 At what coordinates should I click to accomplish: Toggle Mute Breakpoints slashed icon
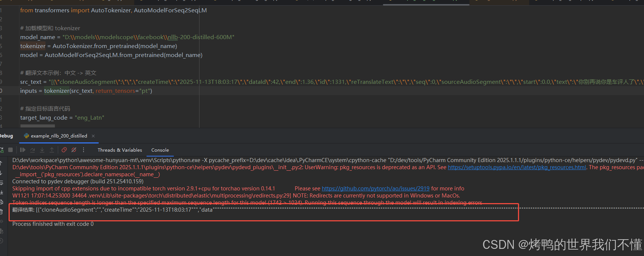[74, 150]
